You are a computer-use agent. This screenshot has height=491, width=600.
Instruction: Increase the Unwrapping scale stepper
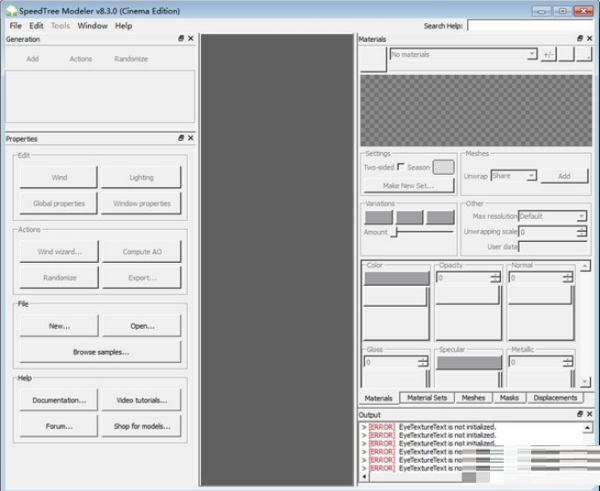coord(581,228)
